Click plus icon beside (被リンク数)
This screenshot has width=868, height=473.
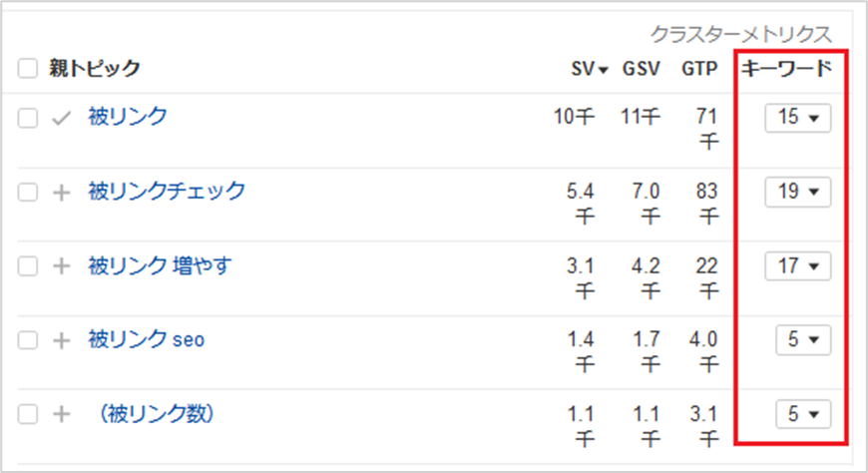pyautogui.click(x=62, y=414)
